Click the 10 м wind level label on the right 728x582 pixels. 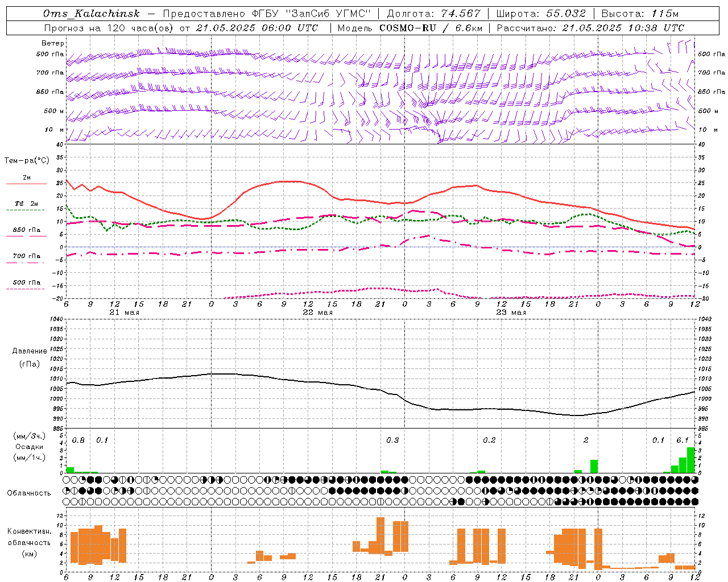pyautogui.click(x=708, y=130)
